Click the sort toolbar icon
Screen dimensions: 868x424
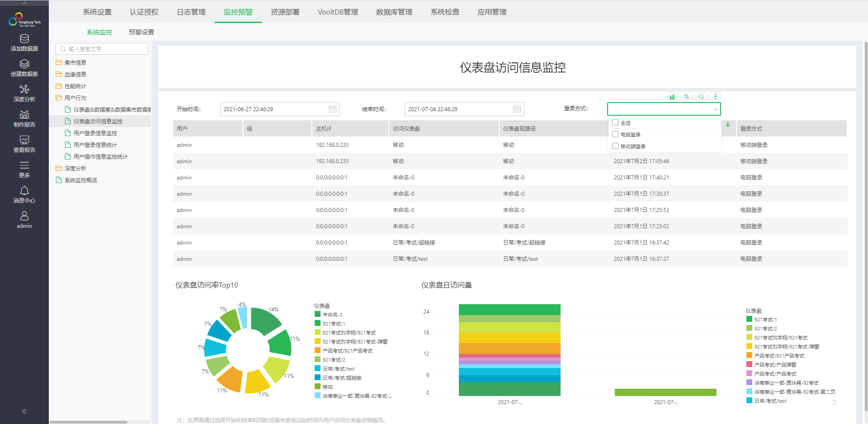click(687, 97)
